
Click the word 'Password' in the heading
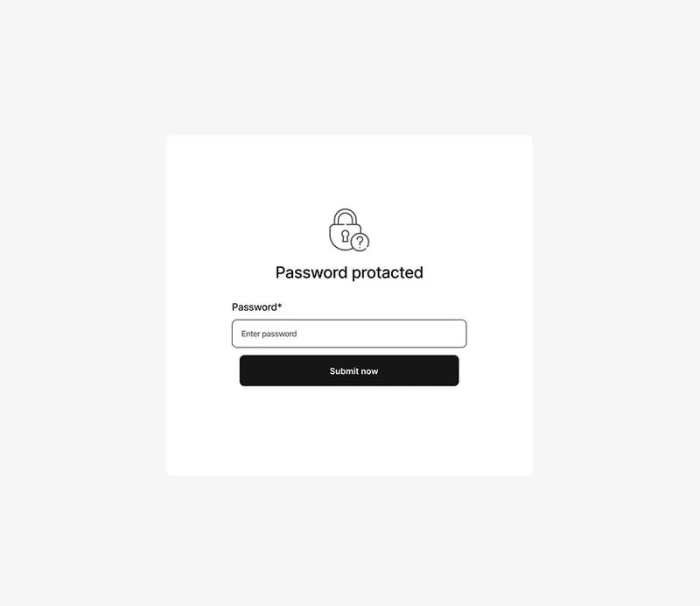click(311, 272)
